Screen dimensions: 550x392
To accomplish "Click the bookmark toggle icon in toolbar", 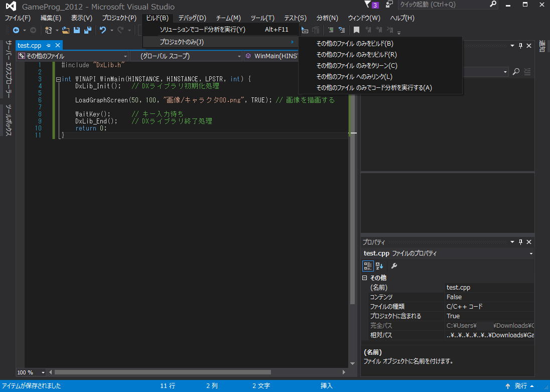I will [x=356, y=31].
